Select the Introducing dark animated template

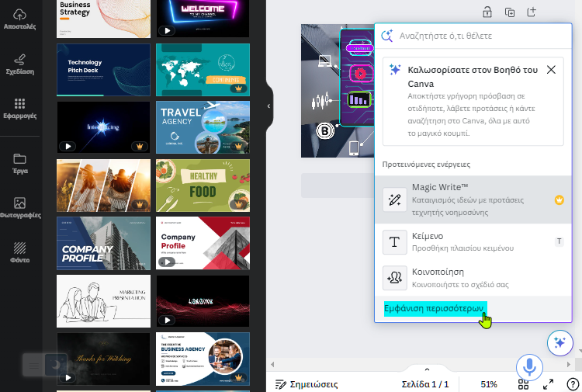(103, 127)
